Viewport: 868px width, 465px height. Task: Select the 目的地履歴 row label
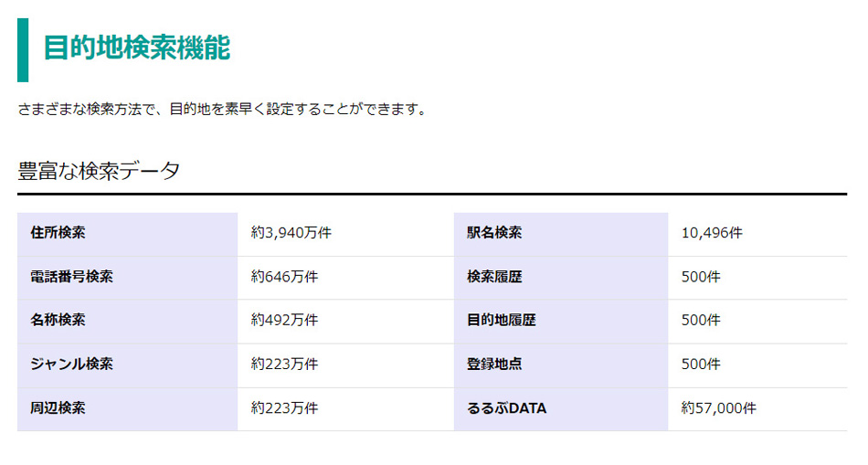[502, 321]
